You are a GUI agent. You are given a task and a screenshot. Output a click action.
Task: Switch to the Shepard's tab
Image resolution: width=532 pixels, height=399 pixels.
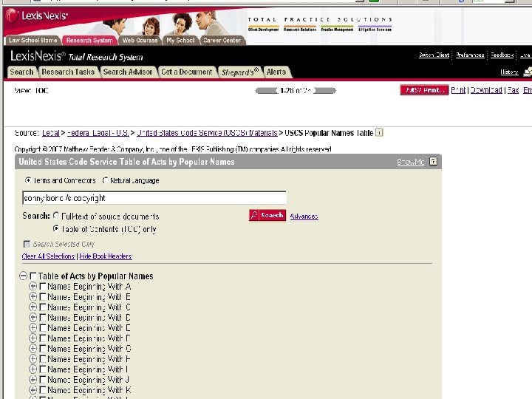(x=240, y=72)
